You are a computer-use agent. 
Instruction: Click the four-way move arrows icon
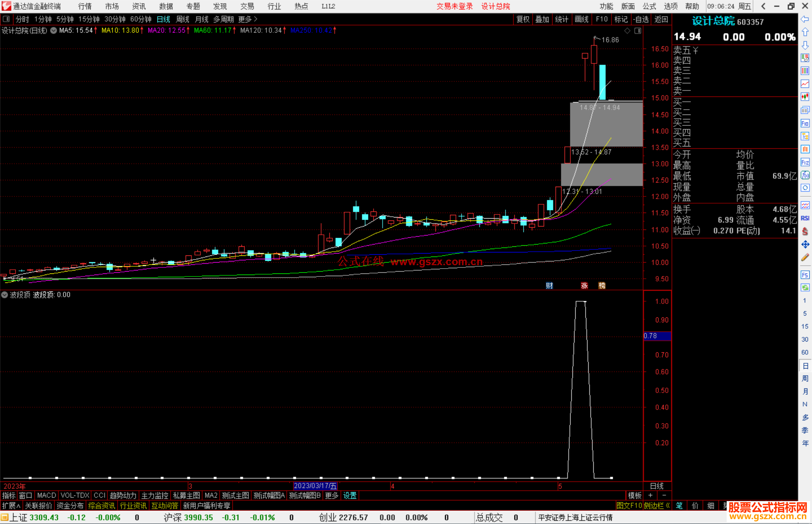tap(805, 245)
